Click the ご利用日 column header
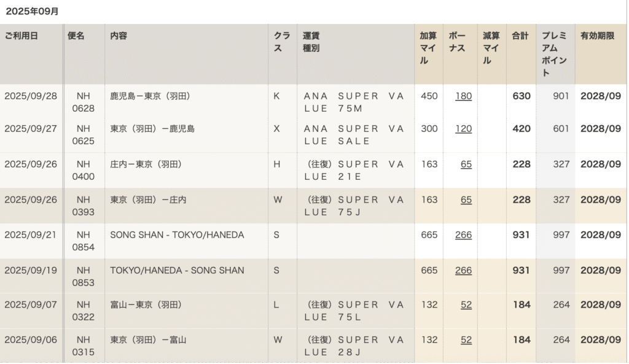 point(21,36)
